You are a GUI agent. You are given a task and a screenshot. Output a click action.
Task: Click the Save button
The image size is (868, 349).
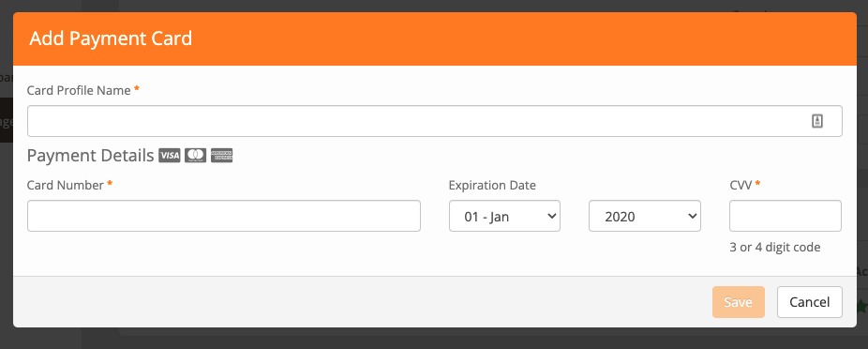738,302
